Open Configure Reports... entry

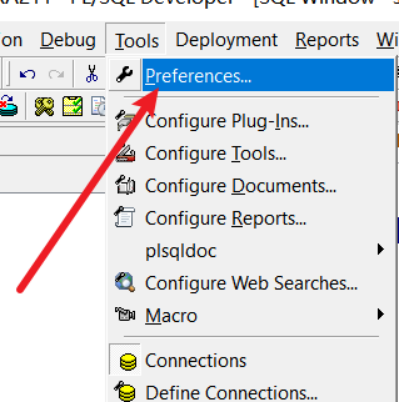coord(252,219)
